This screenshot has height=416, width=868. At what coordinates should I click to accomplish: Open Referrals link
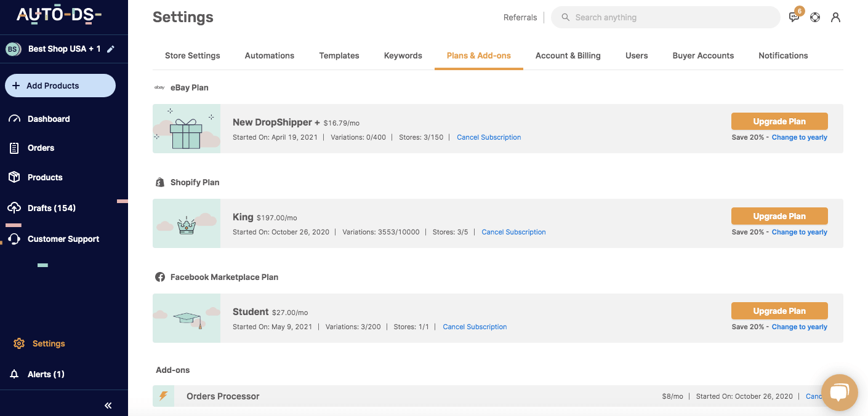[520, 17]
